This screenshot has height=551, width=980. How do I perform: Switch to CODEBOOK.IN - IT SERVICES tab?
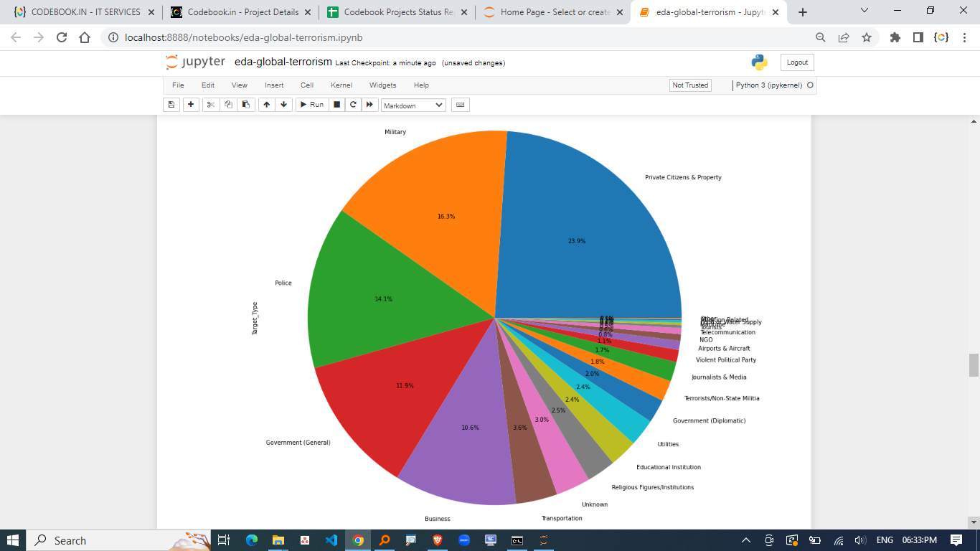point(85,12)
